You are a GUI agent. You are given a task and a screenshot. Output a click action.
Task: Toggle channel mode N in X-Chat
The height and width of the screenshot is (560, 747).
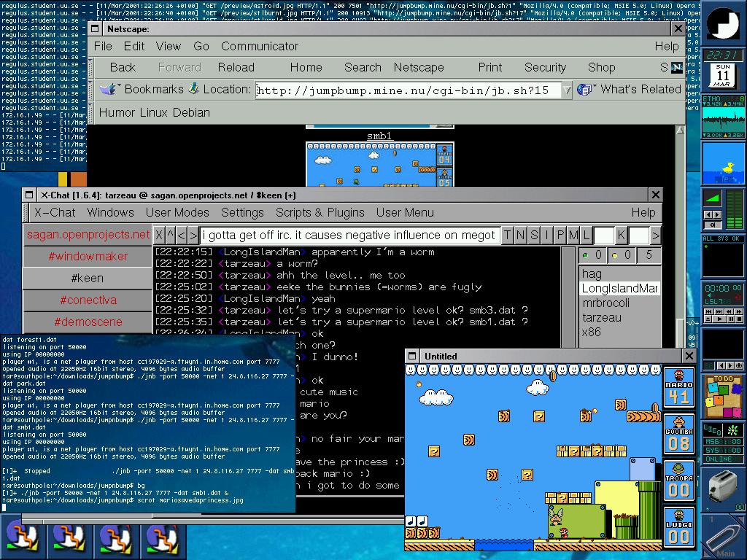pos(520,236)
